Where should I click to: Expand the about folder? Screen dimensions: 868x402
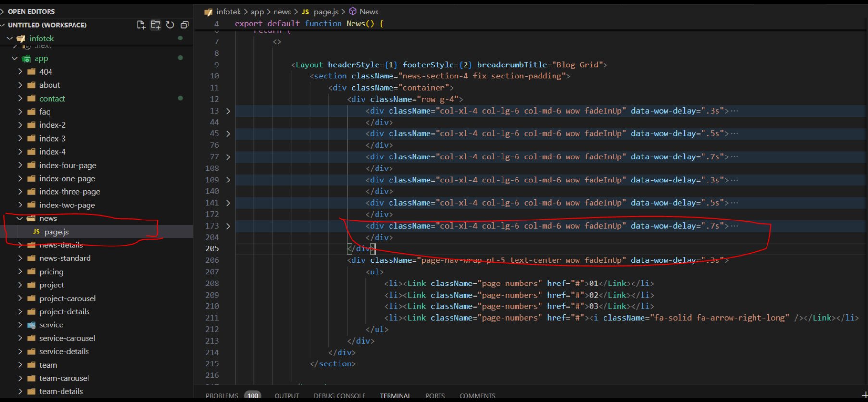(x=20, y=85)
